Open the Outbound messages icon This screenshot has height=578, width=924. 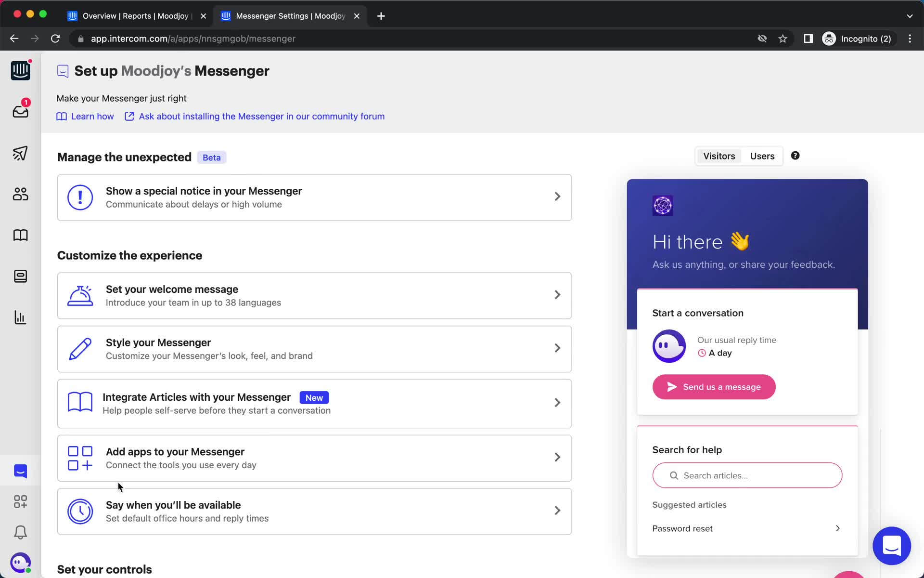point(20,153)
